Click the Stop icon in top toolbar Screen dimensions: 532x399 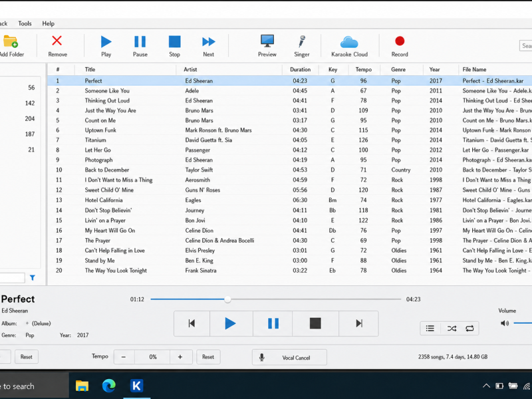(175, 42)
